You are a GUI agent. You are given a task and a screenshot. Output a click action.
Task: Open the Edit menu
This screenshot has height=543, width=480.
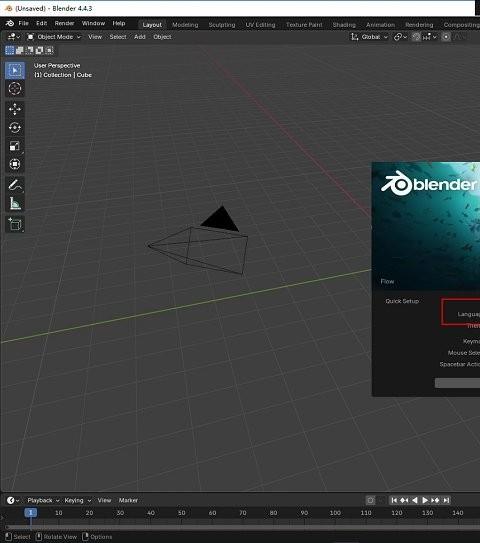coord(42,23)
